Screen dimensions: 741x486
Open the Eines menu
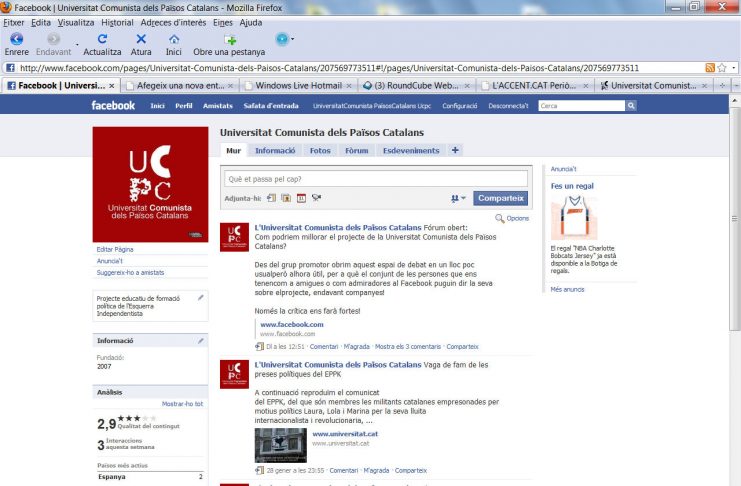click(223, 22)
